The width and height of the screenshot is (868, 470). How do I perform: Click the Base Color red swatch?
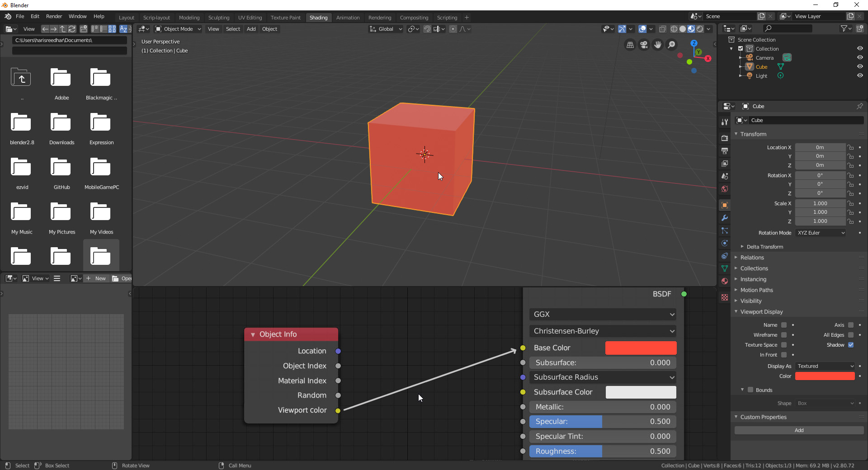point(641,348)
